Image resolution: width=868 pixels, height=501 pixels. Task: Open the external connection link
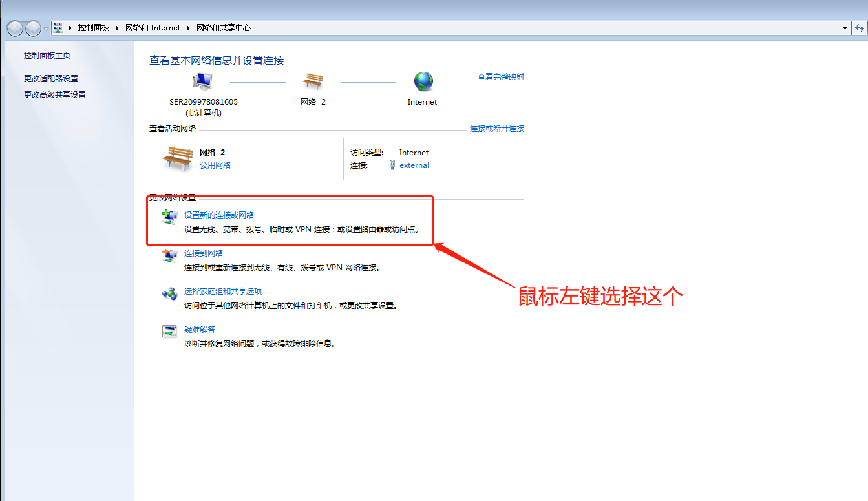point(414,165)
